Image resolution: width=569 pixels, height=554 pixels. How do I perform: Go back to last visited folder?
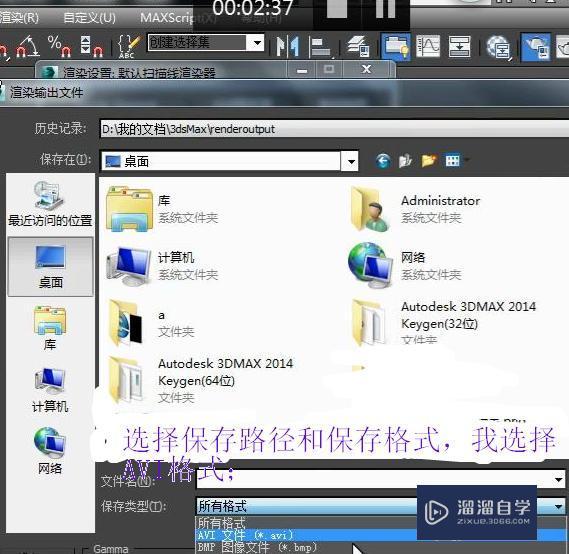pos(383,160)
